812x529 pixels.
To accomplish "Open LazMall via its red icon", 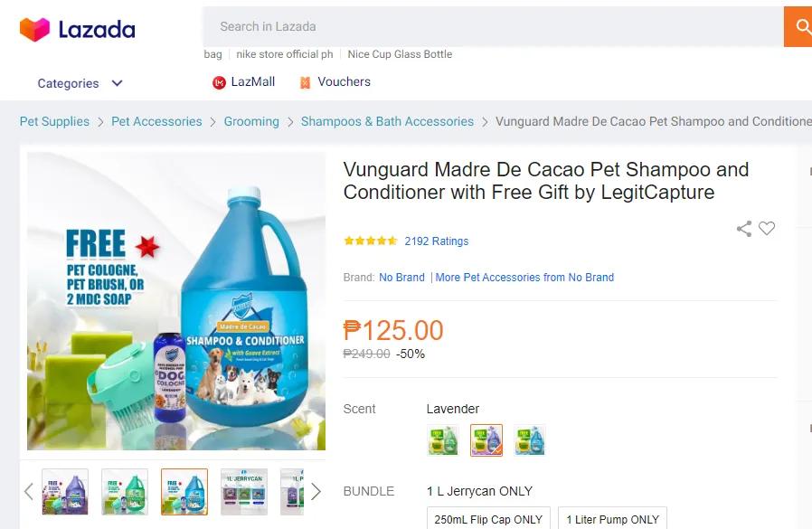I will [219, 82].
